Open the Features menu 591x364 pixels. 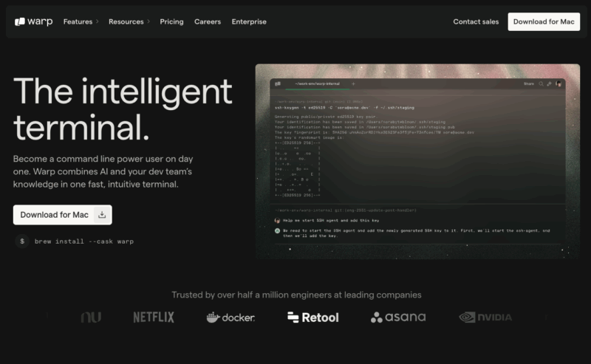point(78,21)
